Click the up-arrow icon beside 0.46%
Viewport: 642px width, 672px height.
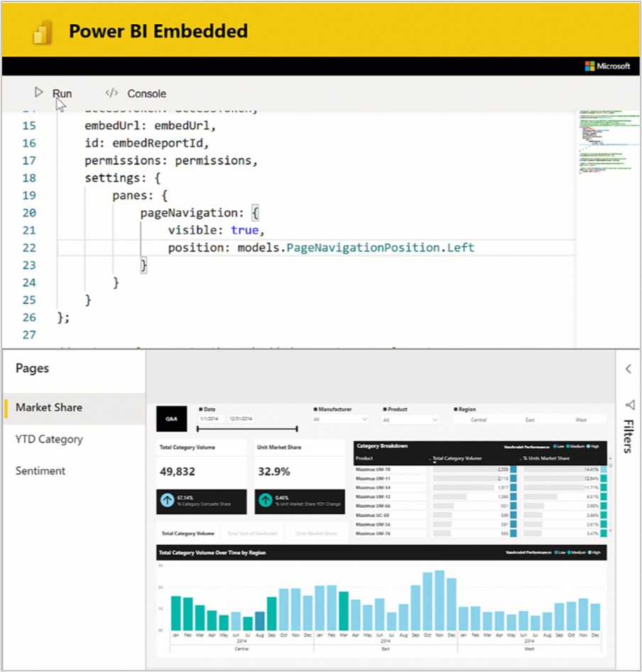[266, 500]
